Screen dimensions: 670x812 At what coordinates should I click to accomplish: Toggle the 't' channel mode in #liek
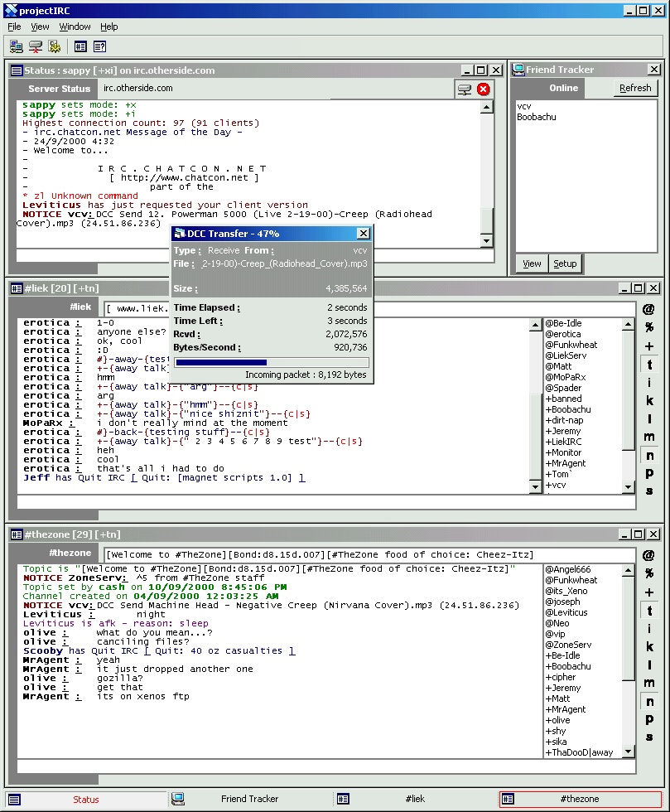tap(649, 365)
